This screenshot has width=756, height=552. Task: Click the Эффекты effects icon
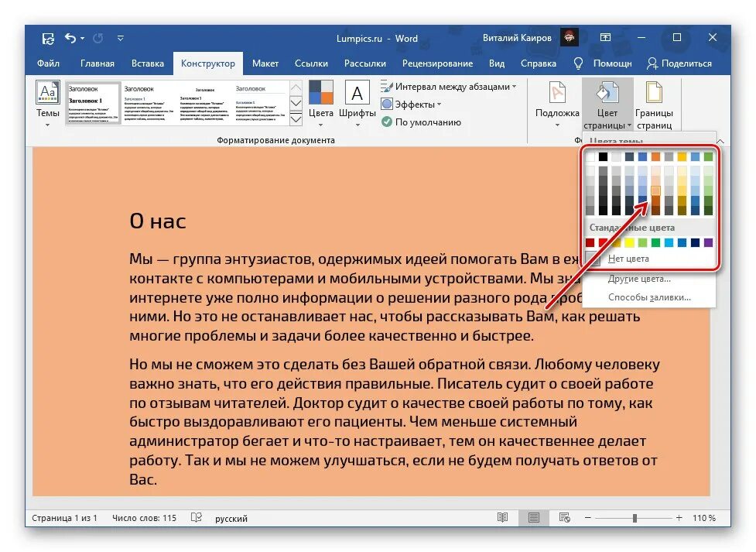387,105
